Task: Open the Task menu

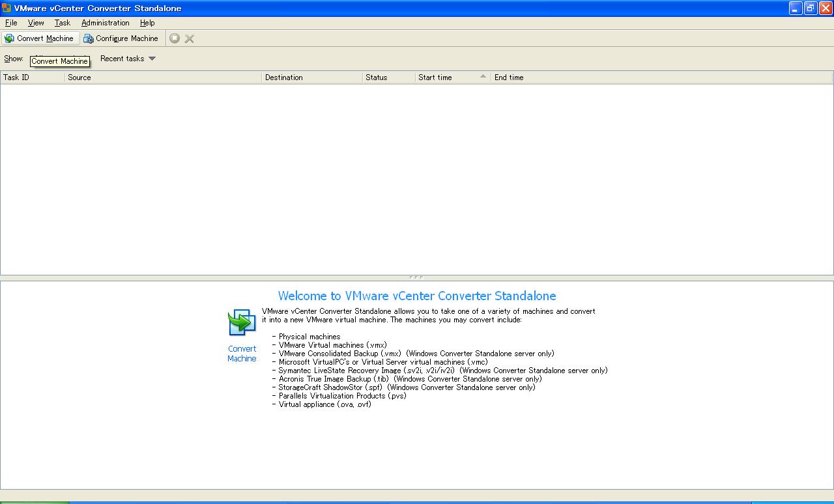Action: click(63, 23)
